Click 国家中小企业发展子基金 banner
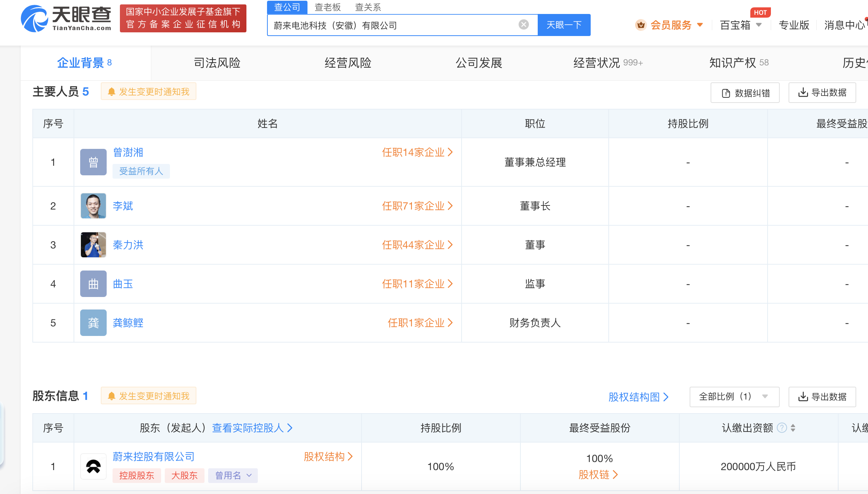This screenshot has width=868, height=494. pyautogui.click(x=183, y=18)
